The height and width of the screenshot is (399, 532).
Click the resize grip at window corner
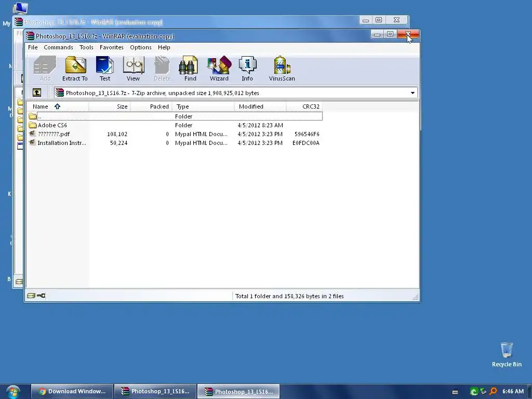click(x=415, y=297)
